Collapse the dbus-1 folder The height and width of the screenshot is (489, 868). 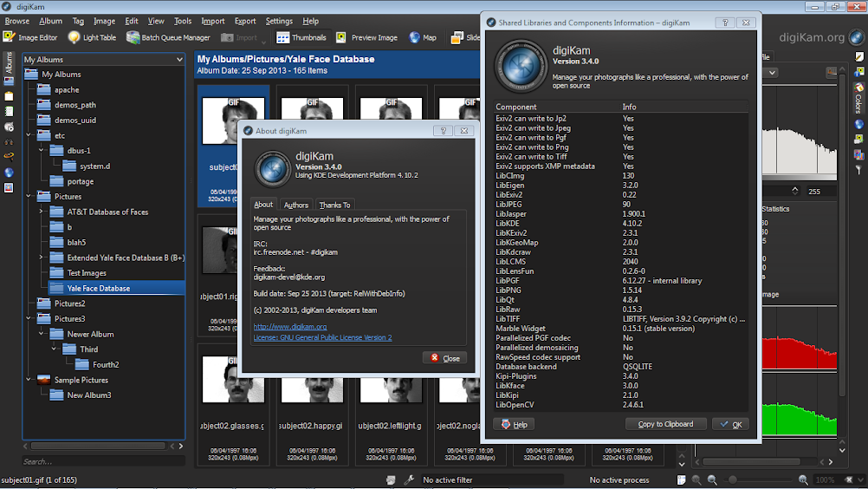[42, 151]
